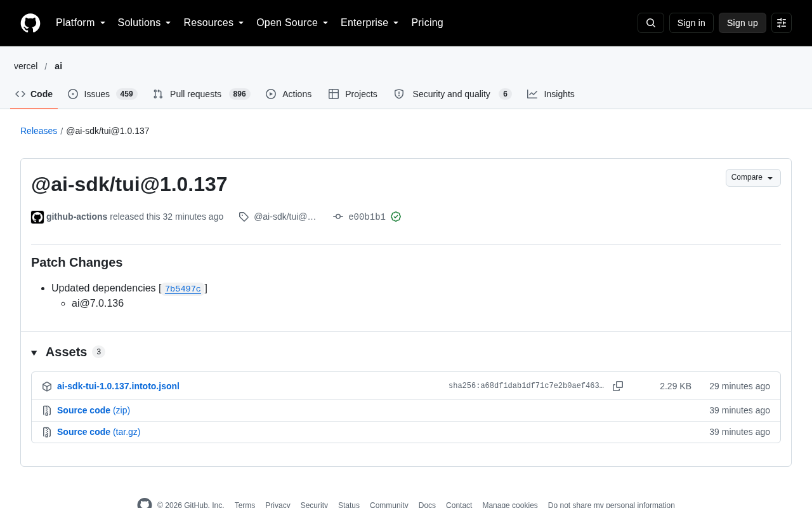Open the vercel owner link

pos(26,66)
